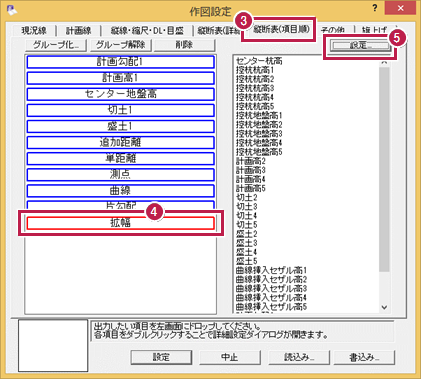Select 盛土3 in the list

[247, 243]
